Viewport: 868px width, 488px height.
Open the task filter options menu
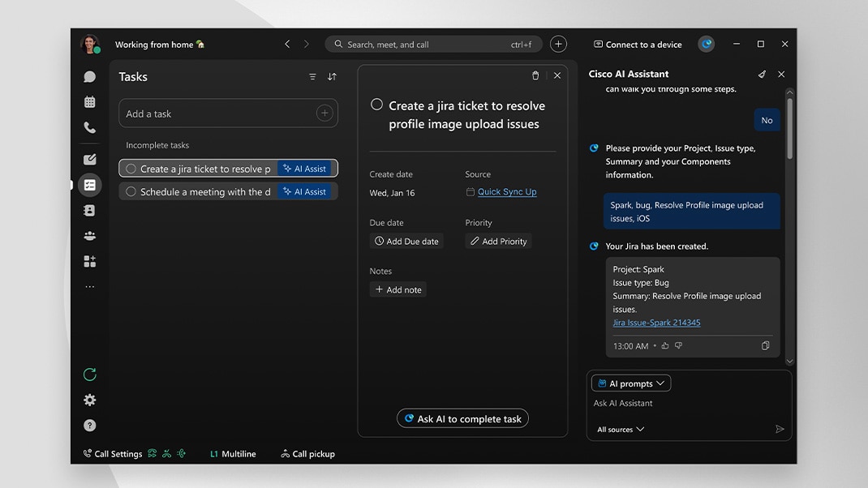(x=312, y=77)
